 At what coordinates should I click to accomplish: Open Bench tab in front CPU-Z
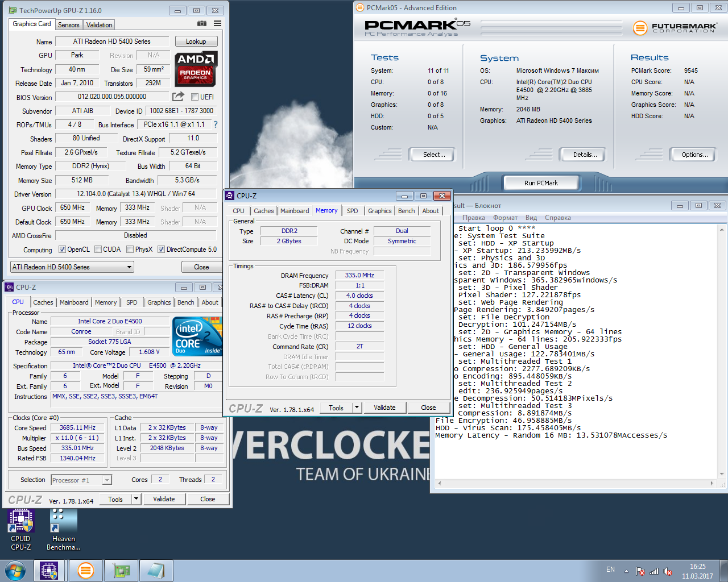[x=406, y=211]
